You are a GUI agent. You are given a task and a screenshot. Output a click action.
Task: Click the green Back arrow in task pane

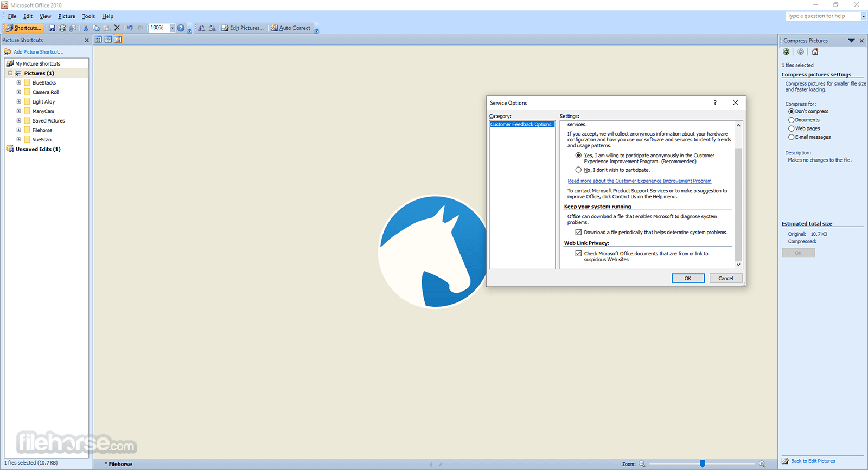point(787,52)
